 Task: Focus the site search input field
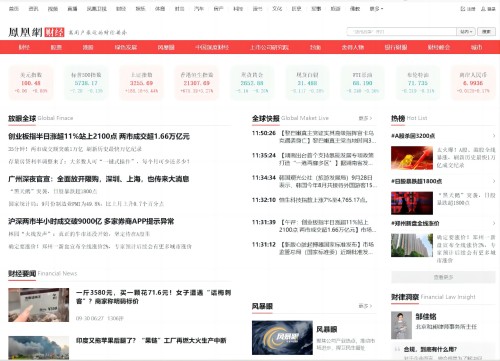tap(401, 32)
